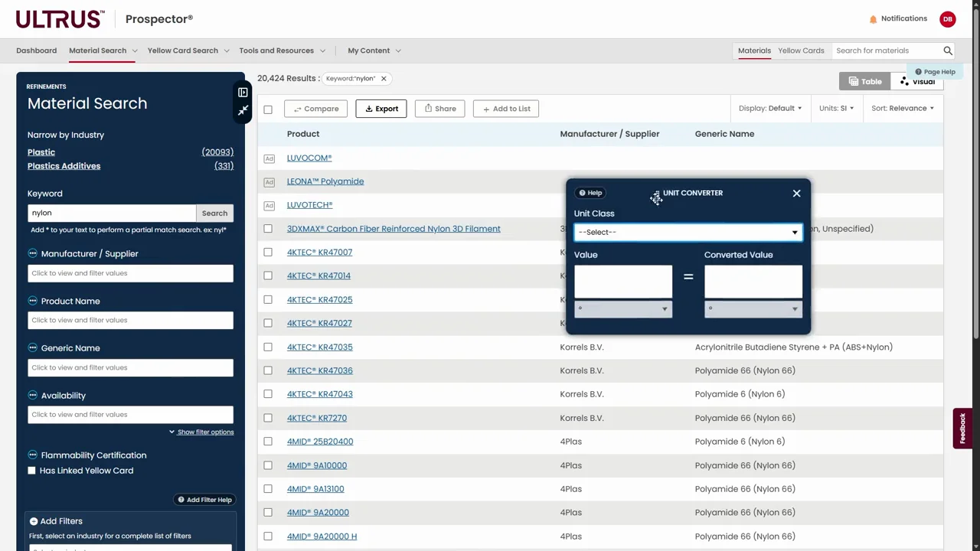
Task: Go to the Dashboard tab
Action: (x=37, y=51)
